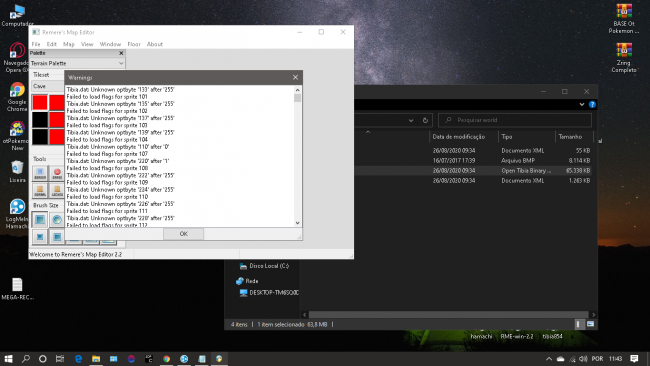Open MEGA-REC text file on desktop
This screenshot has height=366, width=650.
click(x=17, y=289)
